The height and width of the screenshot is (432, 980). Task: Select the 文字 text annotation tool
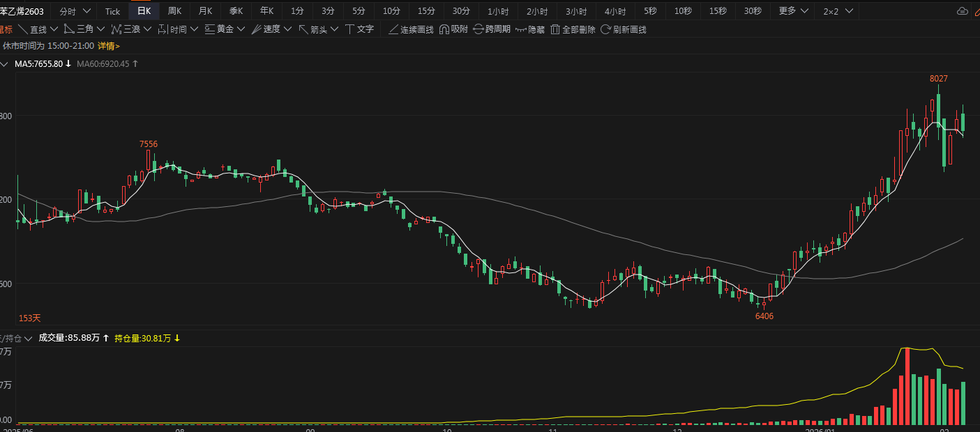point(359,29)
